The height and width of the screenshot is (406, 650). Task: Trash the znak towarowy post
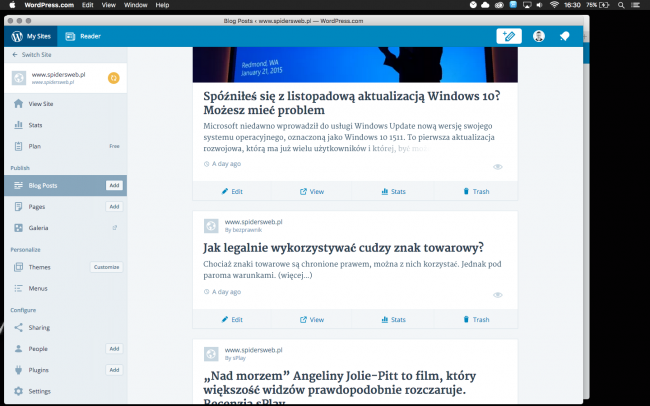pyautogui.click(x=476, y=319)
